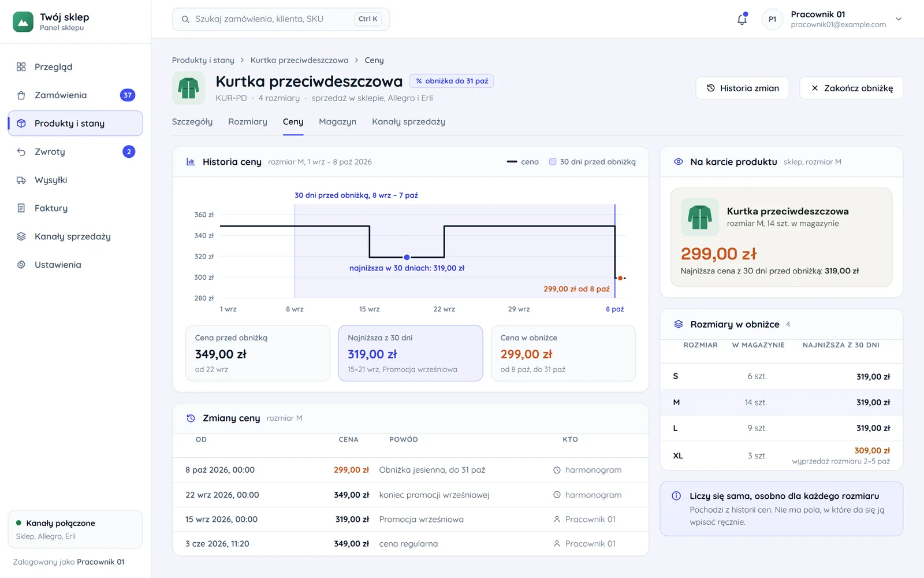Click the Zwroty badge showing 2

pos(129,152)
